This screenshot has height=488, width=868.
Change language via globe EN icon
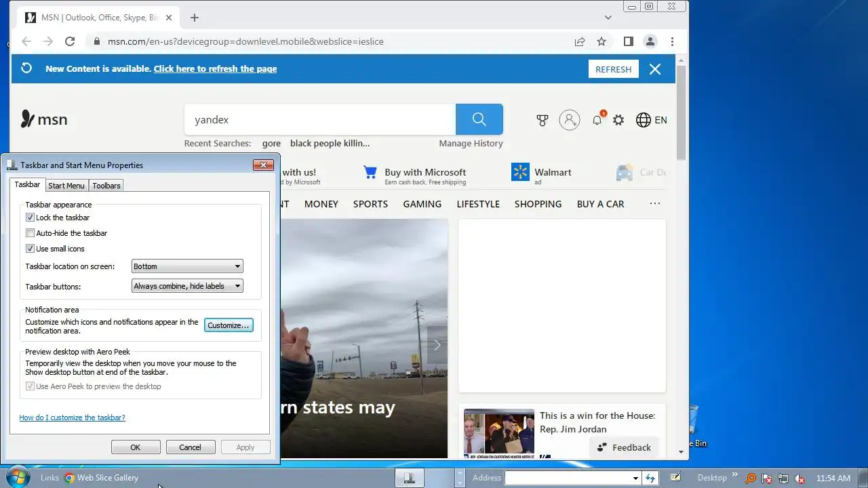pos(651,120)
